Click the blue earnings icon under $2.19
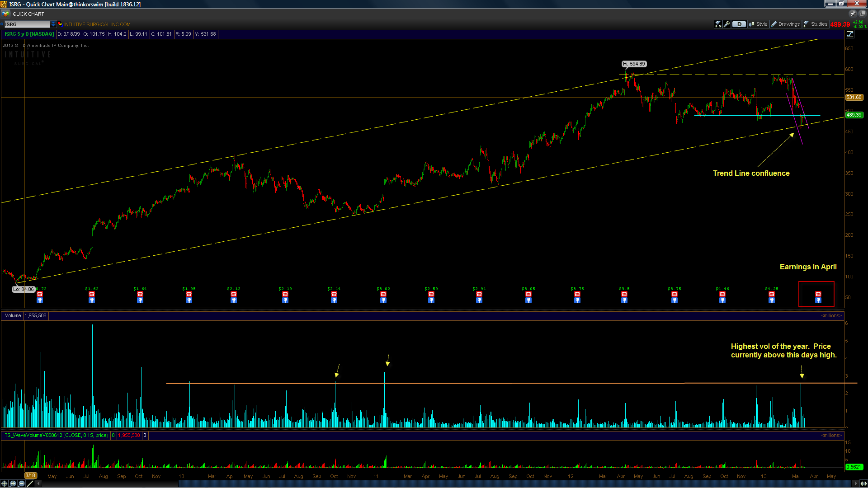This screenshot has width=868, height=488. (x=285, y=300)
